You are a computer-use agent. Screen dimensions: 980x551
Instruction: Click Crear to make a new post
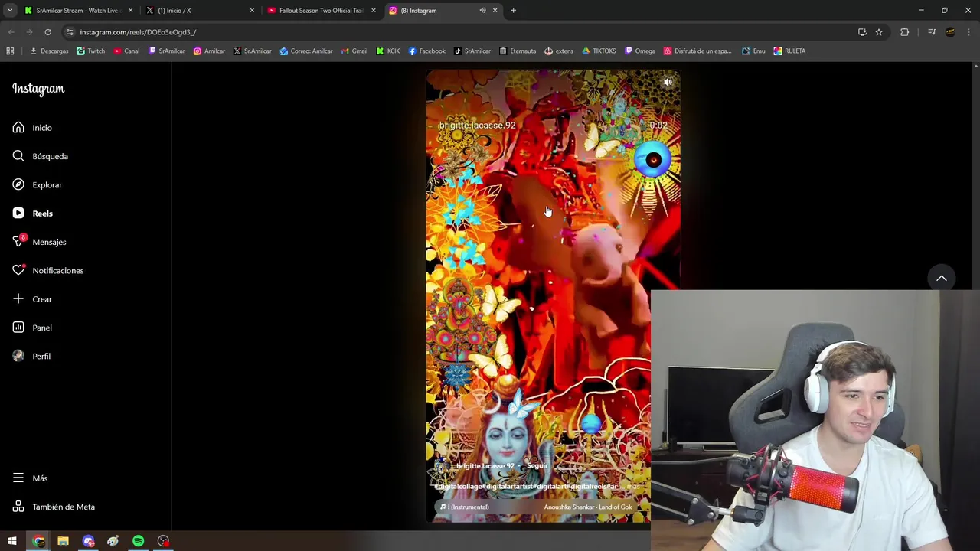click(32, 299)
